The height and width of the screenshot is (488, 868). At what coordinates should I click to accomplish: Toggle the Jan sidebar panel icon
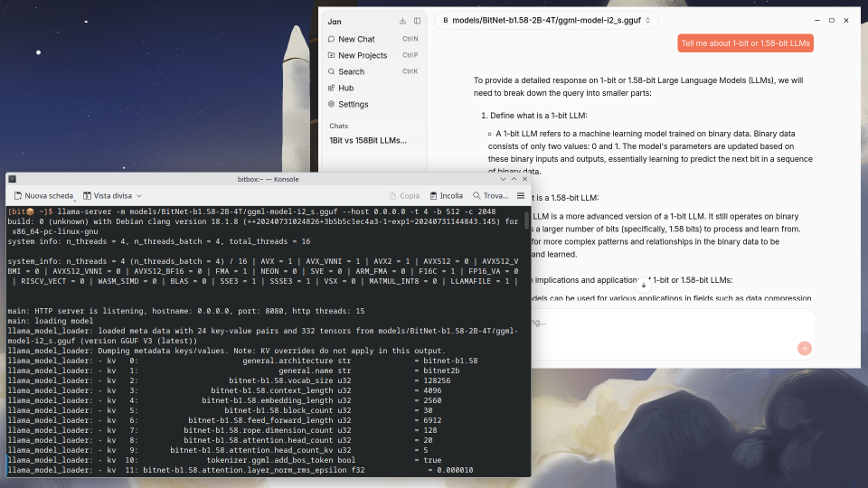pyautogui.click(x=417, y=21)
